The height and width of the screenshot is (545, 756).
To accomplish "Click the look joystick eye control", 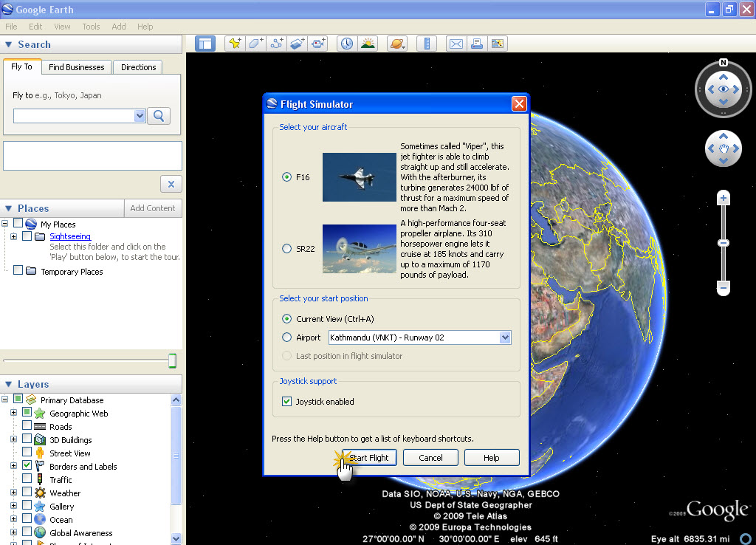I will tap(724, 89).
